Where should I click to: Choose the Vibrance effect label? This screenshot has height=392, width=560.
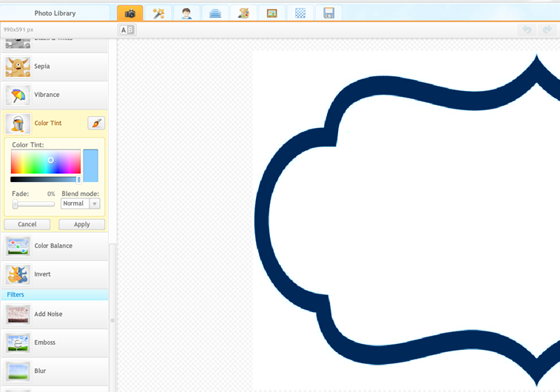coord(47,95)
